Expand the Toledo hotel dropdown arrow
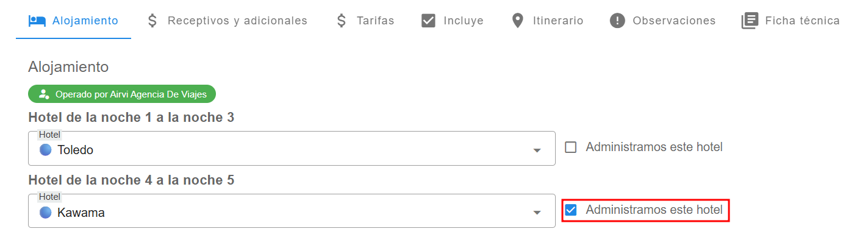 (x=537, y=150)
